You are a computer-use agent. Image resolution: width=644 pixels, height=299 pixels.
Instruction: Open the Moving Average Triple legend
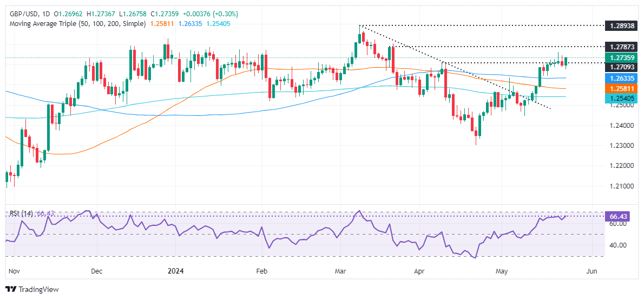click(75, 24)
